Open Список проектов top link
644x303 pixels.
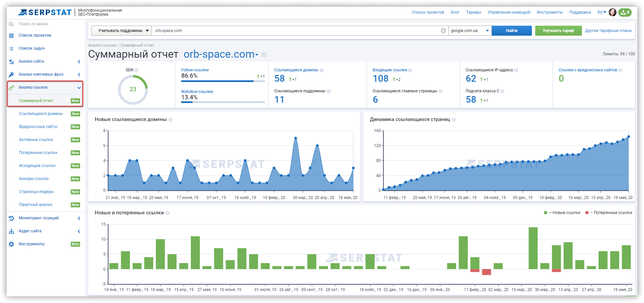click(428, 12)
